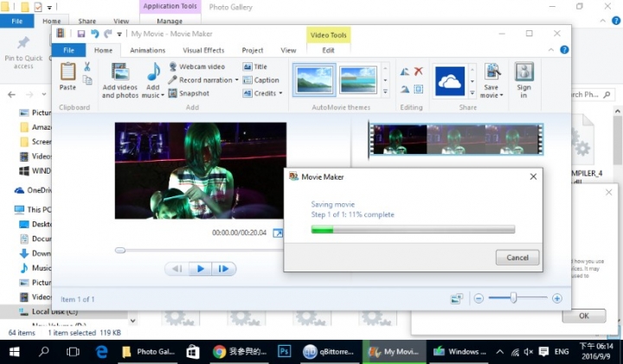Select Music in Explorer sidebar
Viewport: 623px width, 364px height.
pos(35,268)
